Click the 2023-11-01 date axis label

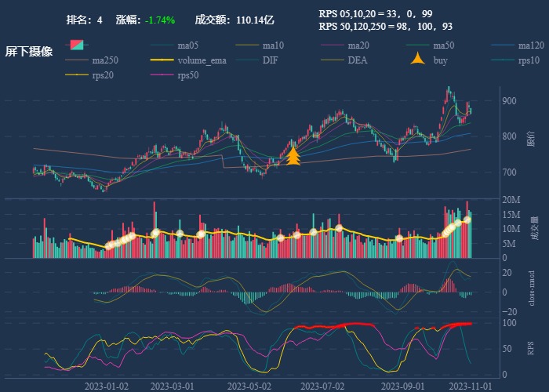[x=470, y=387]
